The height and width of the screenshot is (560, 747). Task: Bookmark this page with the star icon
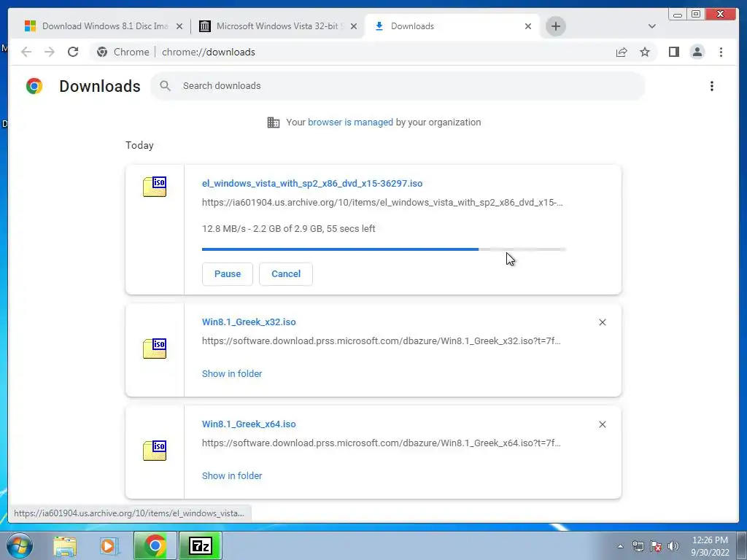[645, 52]
